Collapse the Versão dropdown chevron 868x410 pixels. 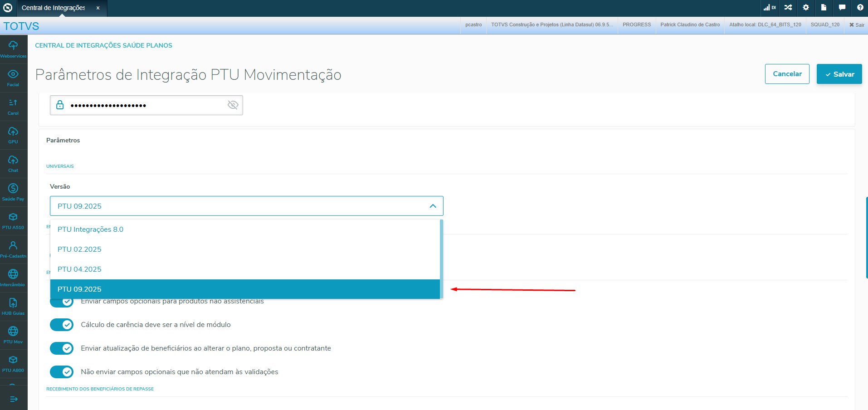point(433,206)
